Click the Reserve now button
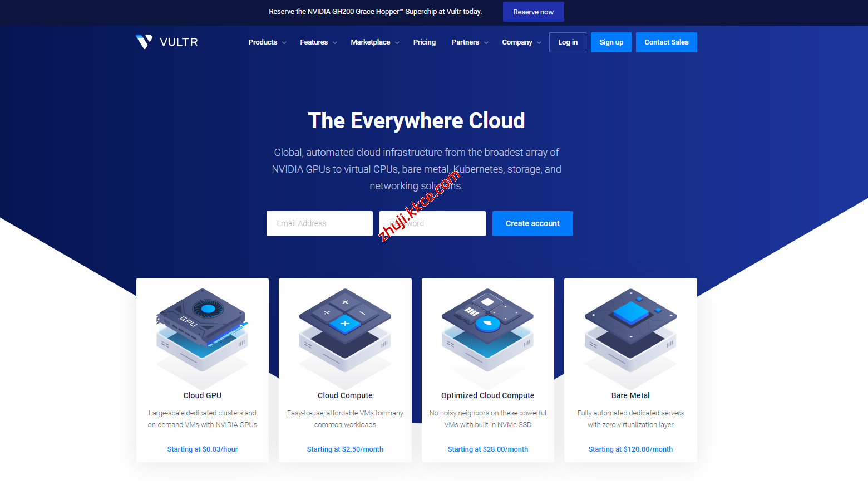 [533, 11]
